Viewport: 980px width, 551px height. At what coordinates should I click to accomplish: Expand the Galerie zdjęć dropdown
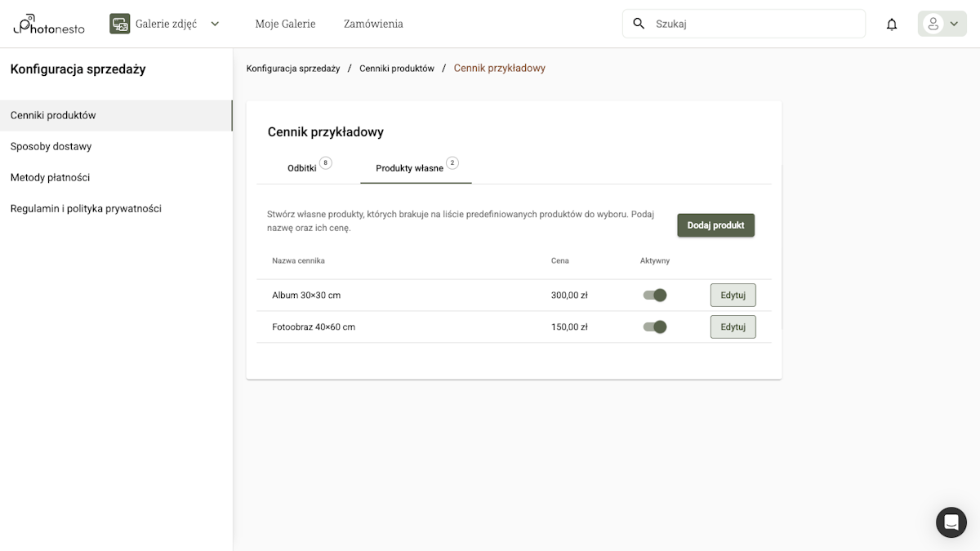(x=215, y=24)
